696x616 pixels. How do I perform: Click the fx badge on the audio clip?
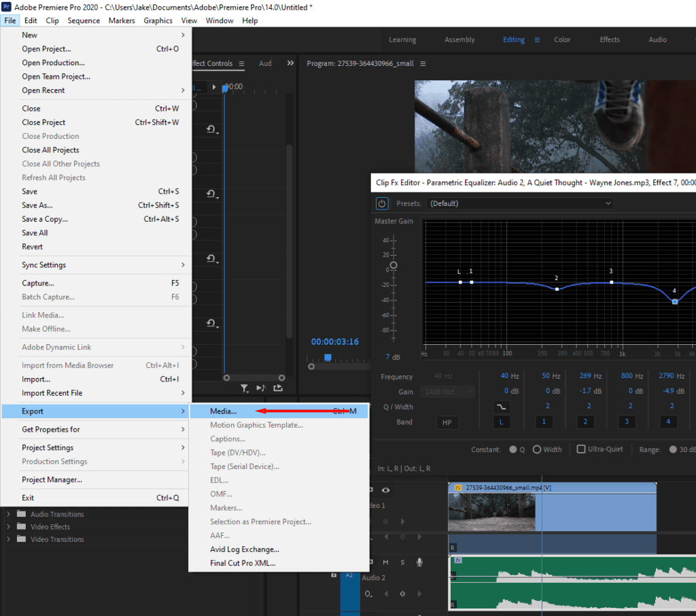pos(458,560)
